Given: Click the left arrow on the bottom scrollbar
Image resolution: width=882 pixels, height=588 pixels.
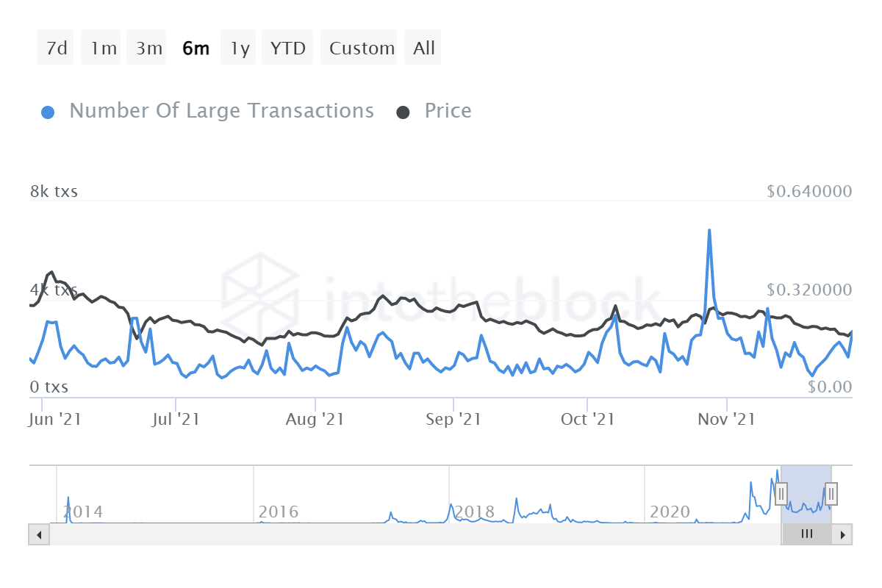Looking at the screenshot, I should point(38,534).
